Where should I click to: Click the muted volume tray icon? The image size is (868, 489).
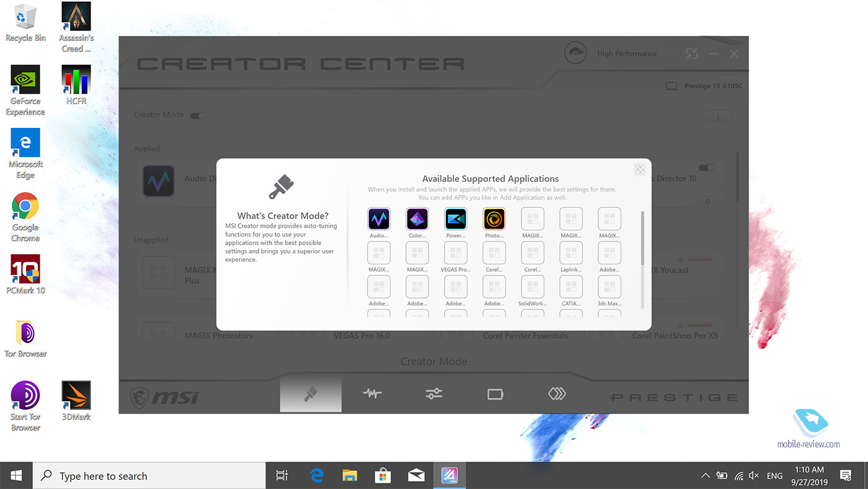click(x=754, y=476)
